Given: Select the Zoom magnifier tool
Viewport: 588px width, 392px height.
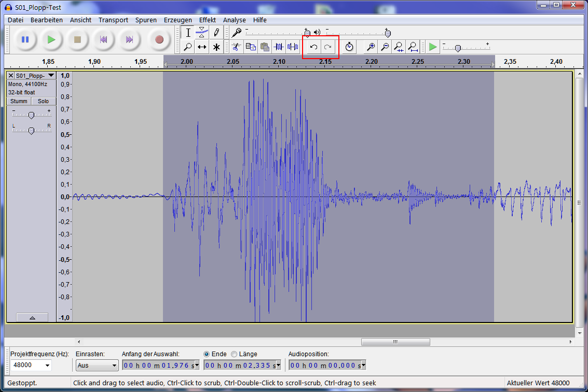Looking at the screenshot, I should point(188,47).
